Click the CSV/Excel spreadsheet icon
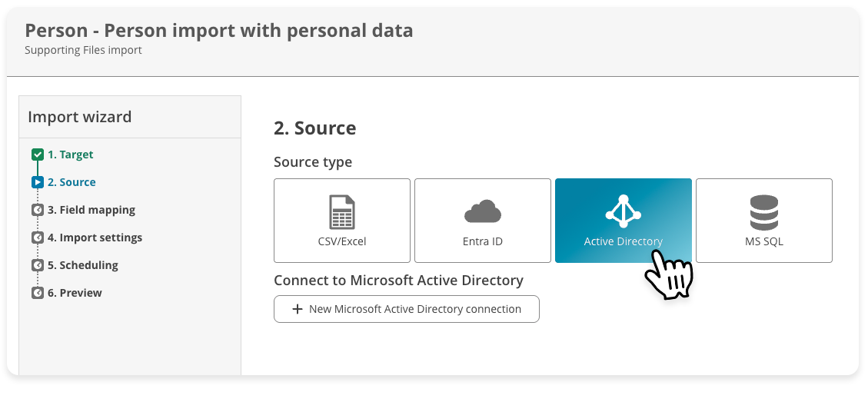The width and height of the screenshot is (868, 412). pos(342,212)
